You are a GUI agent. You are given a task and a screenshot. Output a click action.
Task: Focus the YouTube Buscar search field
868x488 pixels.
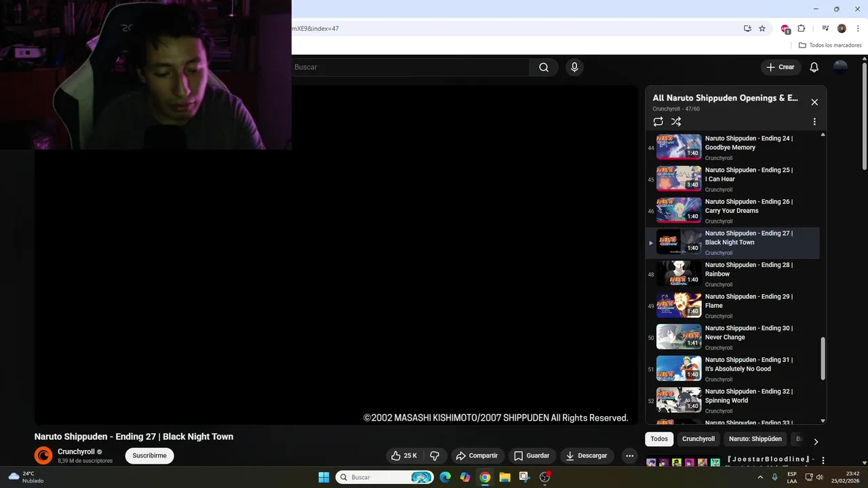coord(410,67)
